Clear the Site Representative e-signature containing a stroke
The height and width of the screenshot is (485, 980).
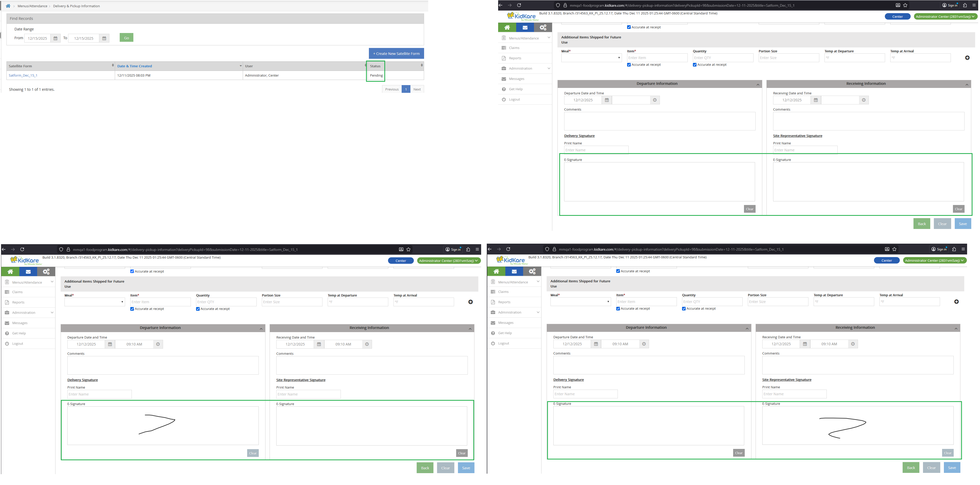coord(947,453)
